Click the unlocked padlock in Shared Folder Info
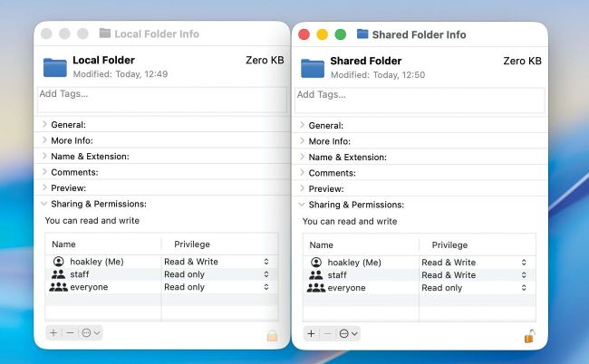The image size is (589, 364). (x=528, y=336)
